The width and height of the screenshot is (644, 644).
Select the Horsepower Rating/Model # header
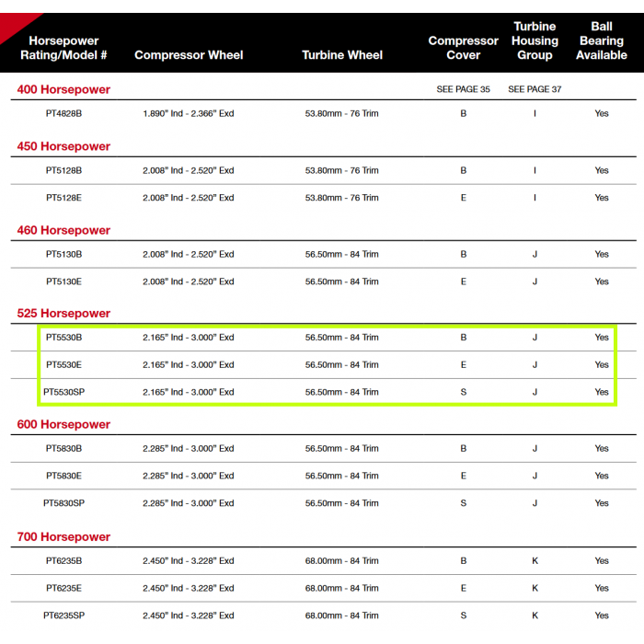63,48
